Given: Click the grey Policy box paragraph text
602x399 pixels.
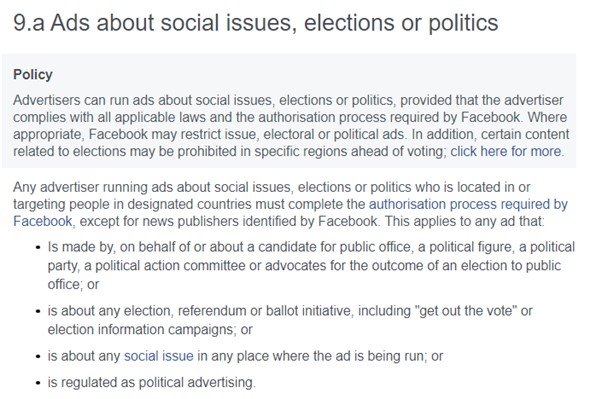Looking at the screenshot, I should click(291, 126).
